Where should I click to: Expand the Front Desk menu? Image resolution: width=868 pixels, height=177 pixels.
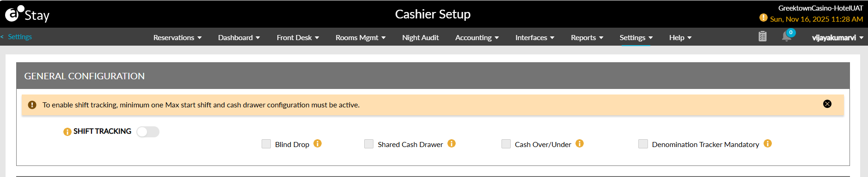pyautogui.click(x=298, y=37)
